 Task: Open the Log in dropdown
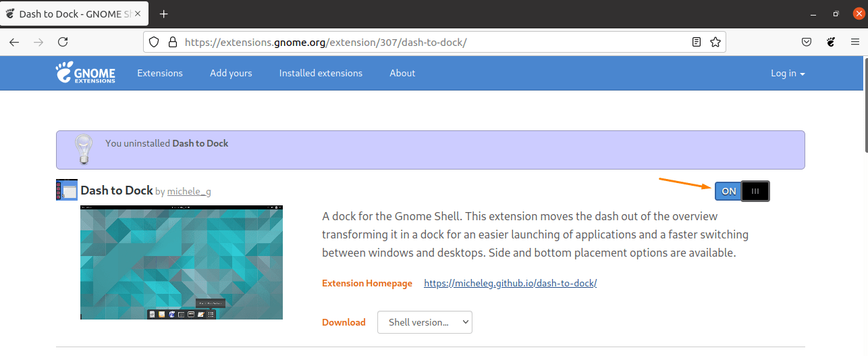(x=788, y=73)
